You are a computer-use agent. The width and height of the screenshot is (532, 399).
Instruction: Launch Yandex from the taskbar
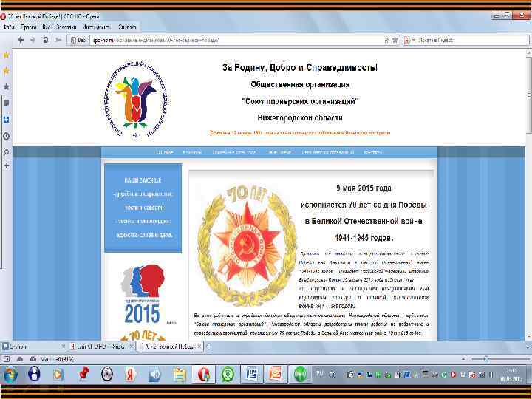(x=130, y=375)
